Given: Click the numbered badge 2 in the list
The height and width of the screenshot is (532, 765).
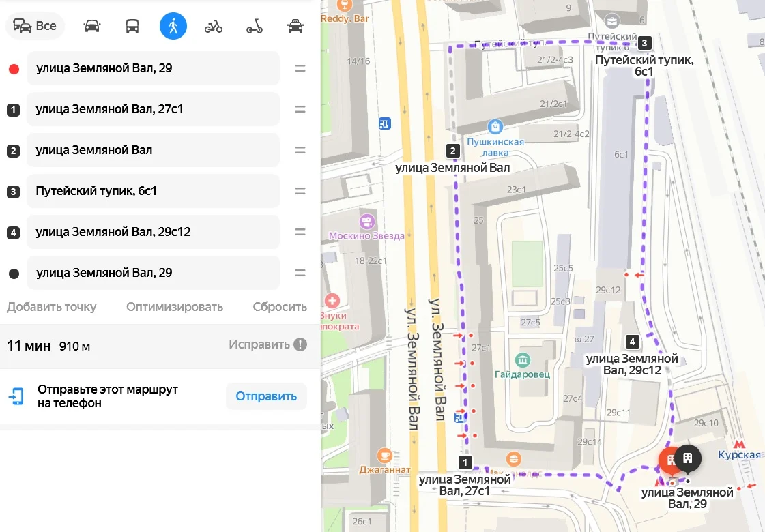Looking at the screenshot, I should pyautogui.click(x=13, y=151).
